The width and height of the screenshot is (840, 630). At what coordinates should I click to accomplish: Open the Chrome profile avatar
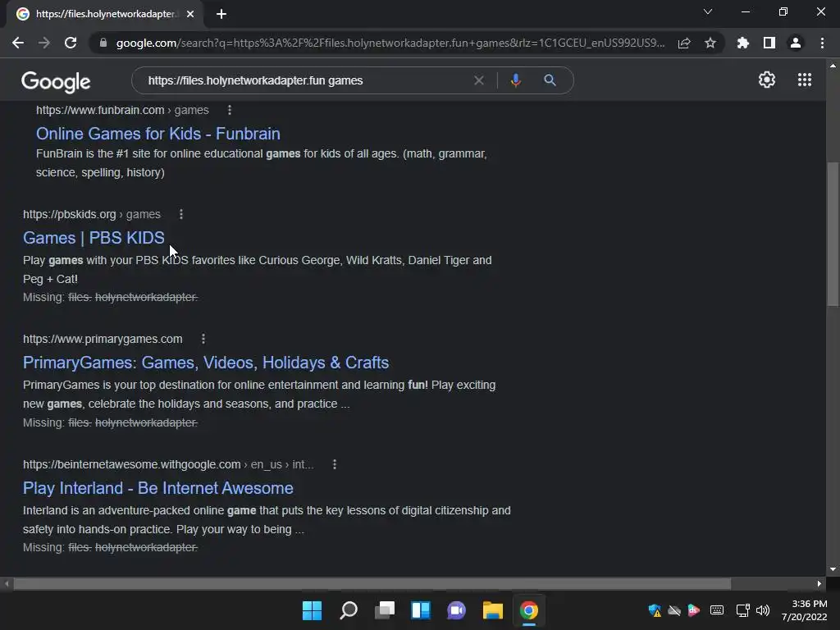(796, 43)
